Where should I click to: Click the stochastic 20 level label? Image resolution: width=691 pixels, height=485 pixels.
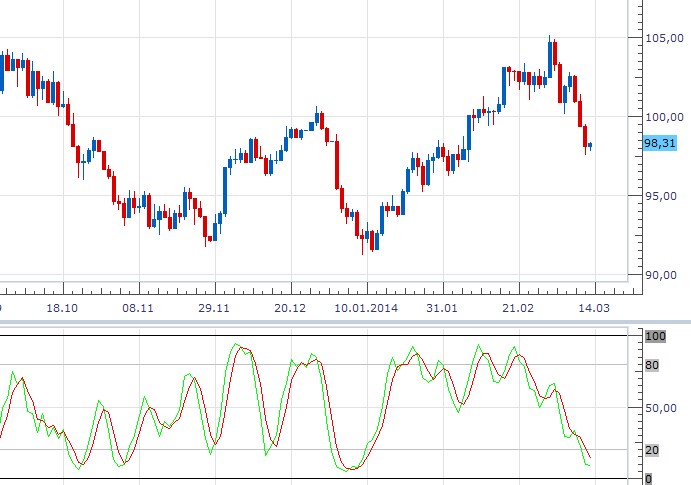click(652, 450)
